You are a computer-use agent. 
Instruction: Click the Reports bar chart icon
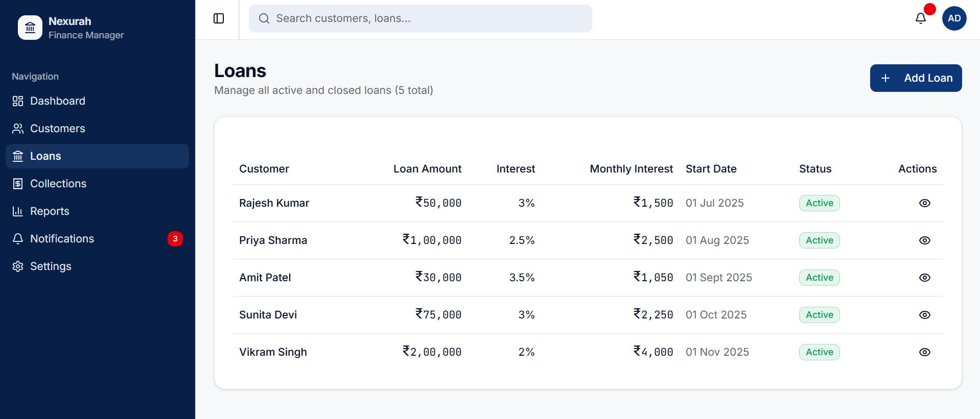(x=18, y=211)
